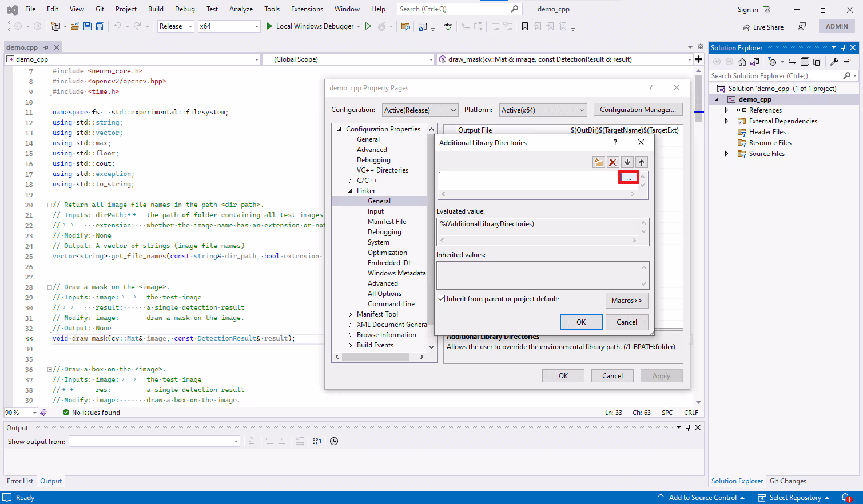863x504 pixels.
Task: Send feedback icon next to Live Share
Action: [x=802, y=26]
